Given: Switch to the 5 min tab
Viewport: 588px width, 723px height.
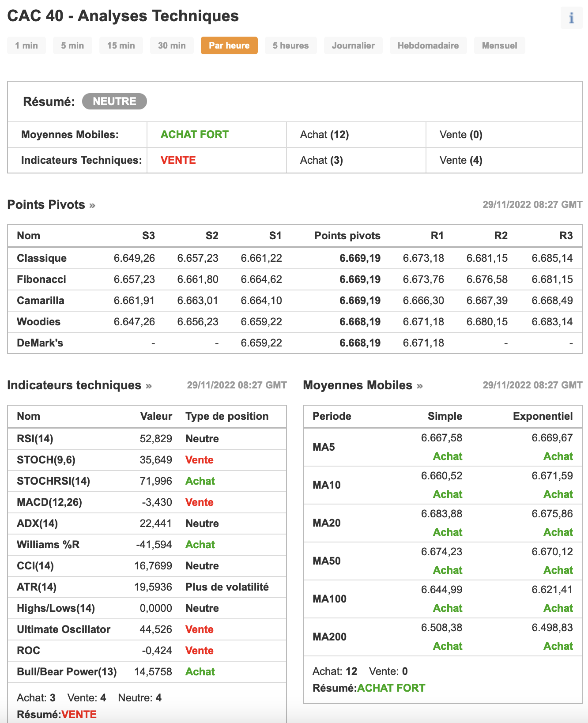Looking at the screenshot, I should [72, 45].
